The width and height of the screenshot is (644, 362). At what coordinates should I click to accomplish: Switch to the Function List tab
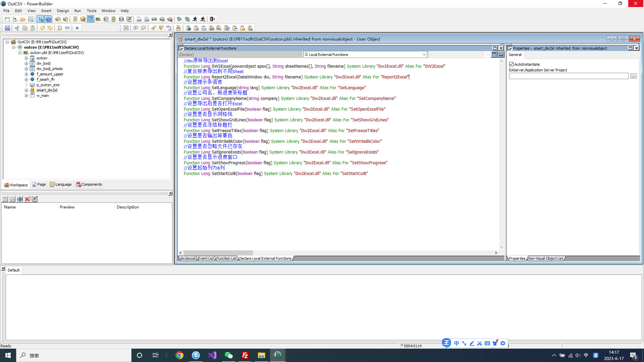pos(226,258)
